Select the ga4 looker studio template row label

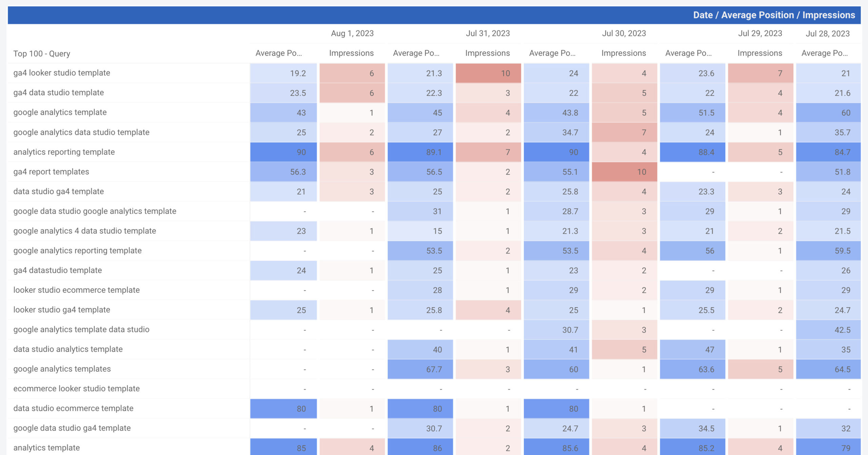[62, 73]
